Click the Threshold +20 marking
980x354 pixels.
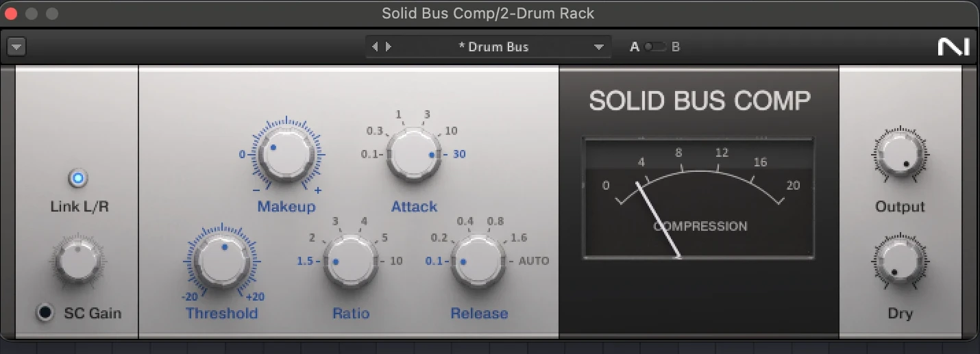(255, 296)
